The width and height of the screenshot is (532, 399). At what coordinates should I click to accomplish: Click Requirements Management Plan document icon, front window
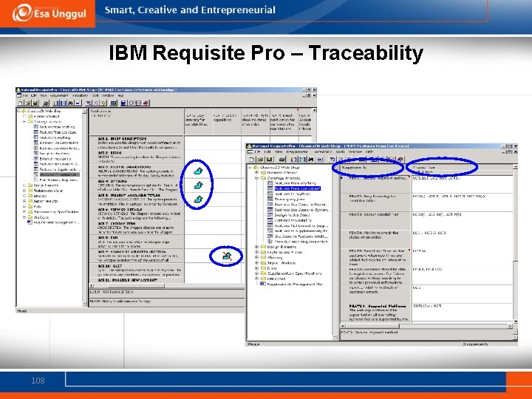(x=262, y=284)
